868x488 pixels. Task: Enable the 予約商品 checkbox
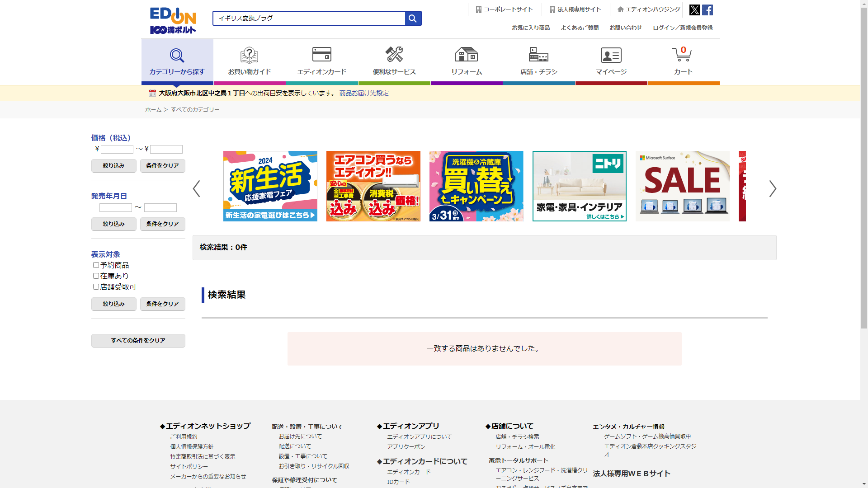(x=96, y=265)
